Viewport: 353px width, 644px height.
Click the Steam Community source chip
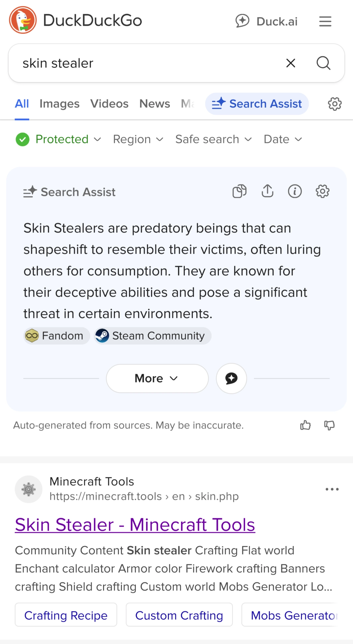click(x=152, y=335)
